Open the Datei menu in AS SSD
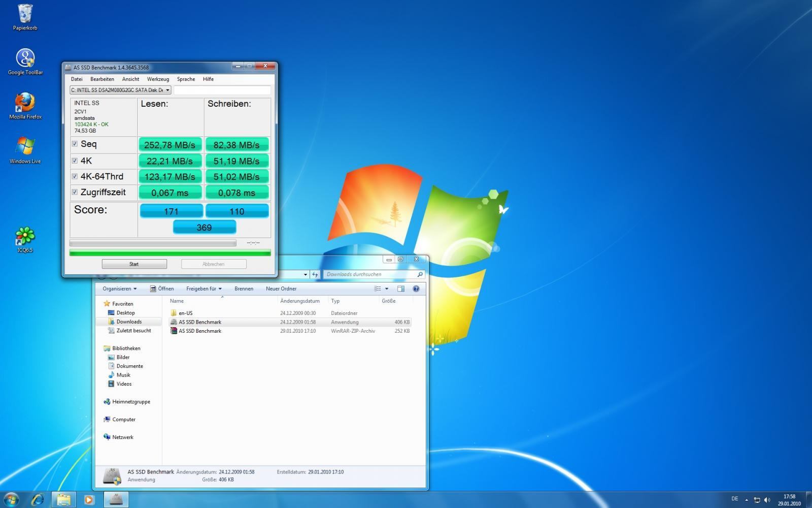This screenshot has width=812, height=508. click(77, 79)
